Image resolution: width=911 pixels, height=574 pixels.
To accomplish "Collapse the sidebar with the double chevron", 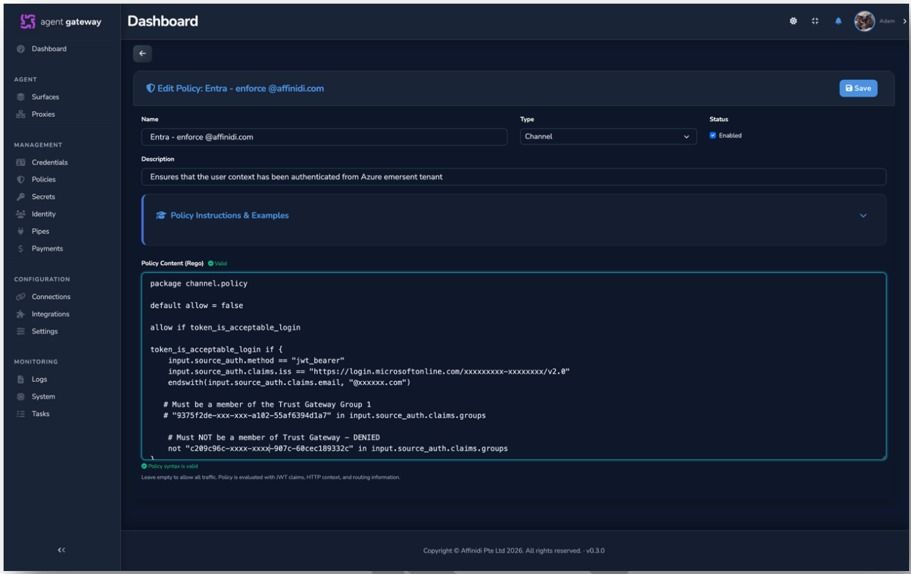I will tap(62, 550).
